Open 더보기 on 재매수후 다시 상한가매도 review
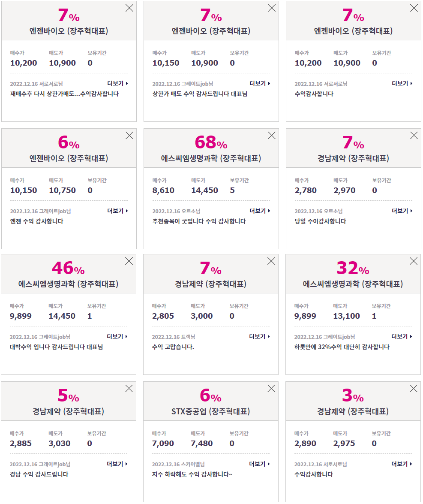This screenshot has height=504, width=423. pos(117,84)
